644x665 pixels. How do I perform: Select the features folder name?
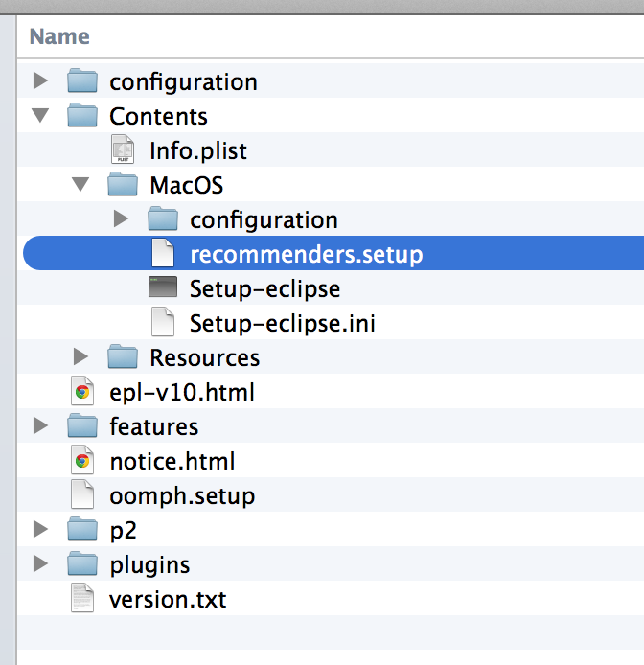point(154,426)
